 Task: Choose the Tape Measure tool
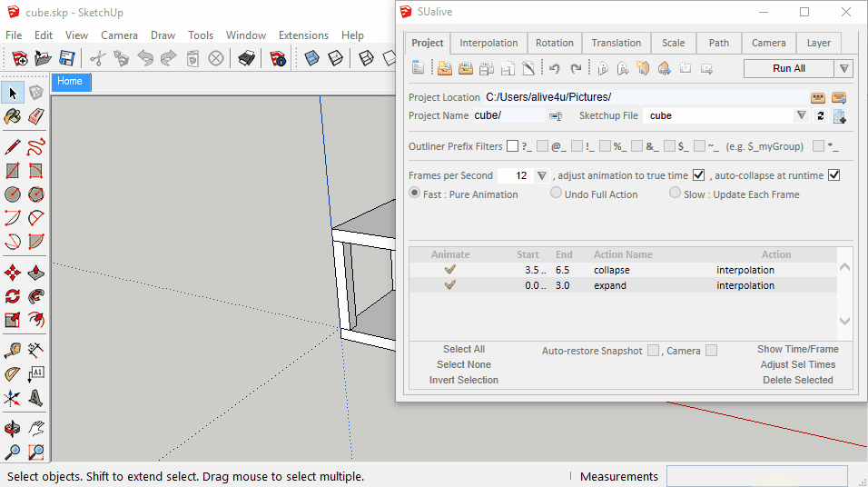(x=13, y=350)
